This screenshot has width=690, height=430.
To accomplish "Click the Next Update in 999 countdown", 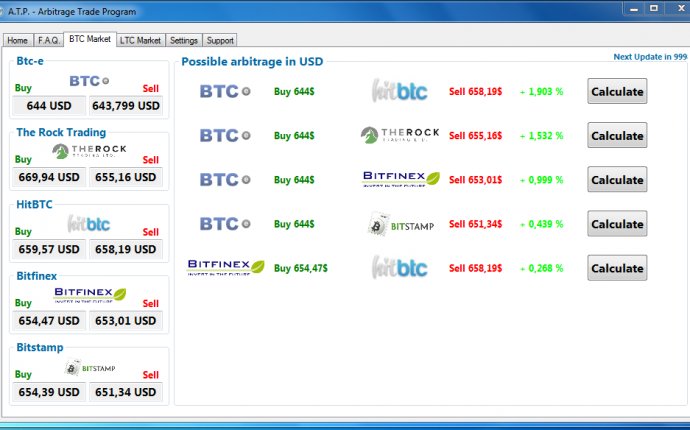I will (650, 57).
